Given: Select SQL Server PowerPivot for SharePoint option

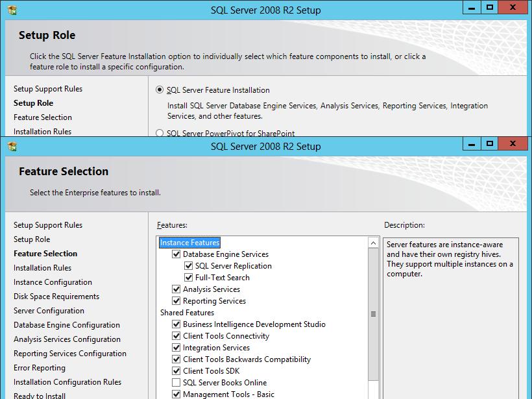Looking at the screenshot, I should [160, 133].
